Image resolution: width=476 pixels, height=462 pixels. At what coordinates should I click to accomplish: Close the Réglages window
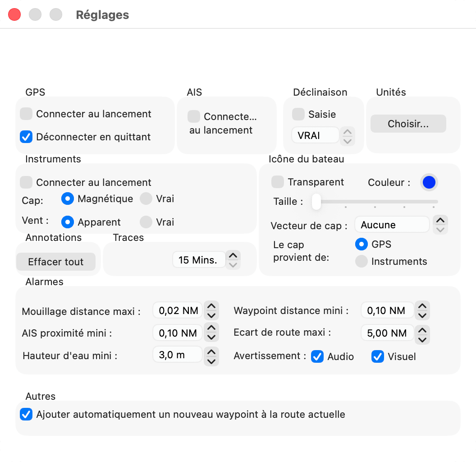pos(14,14)
